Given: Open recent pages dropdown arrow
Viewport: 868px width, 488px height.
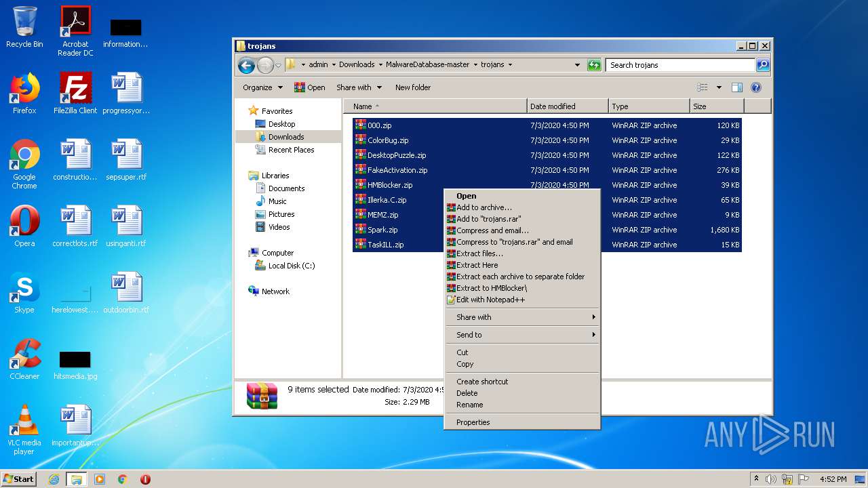Looking at the screenshot, I should [278, 66].
